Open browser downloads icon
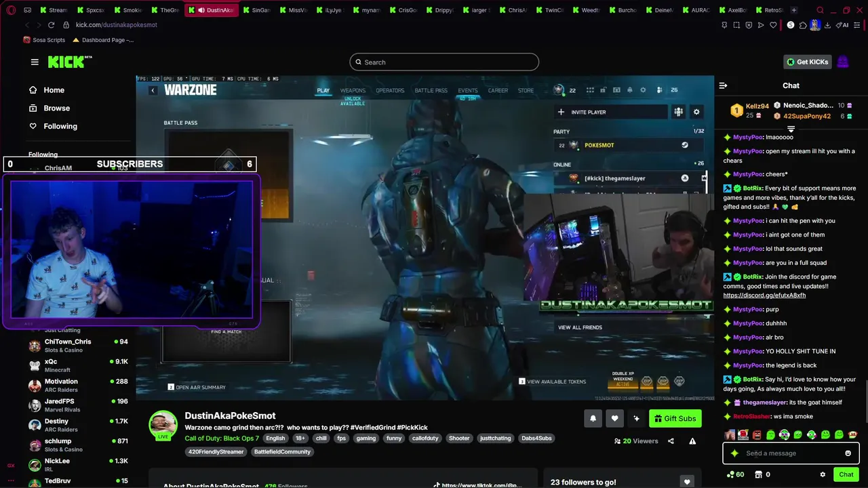The width and height of the screenshot is (868, 488). pyautogui.click(x=827, y=25)
